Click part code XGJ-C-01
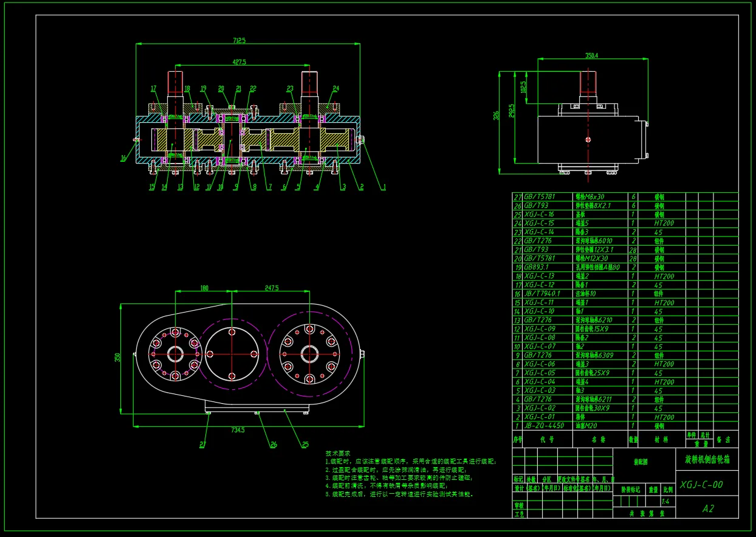756x537 pixels. coord(539,417)
